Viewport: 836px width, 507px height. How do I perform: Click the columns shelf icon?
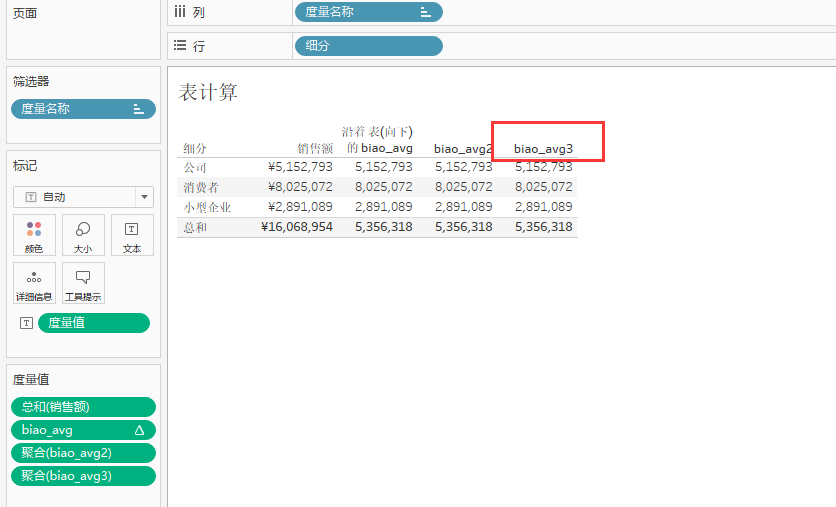click(x=180, y=12)
